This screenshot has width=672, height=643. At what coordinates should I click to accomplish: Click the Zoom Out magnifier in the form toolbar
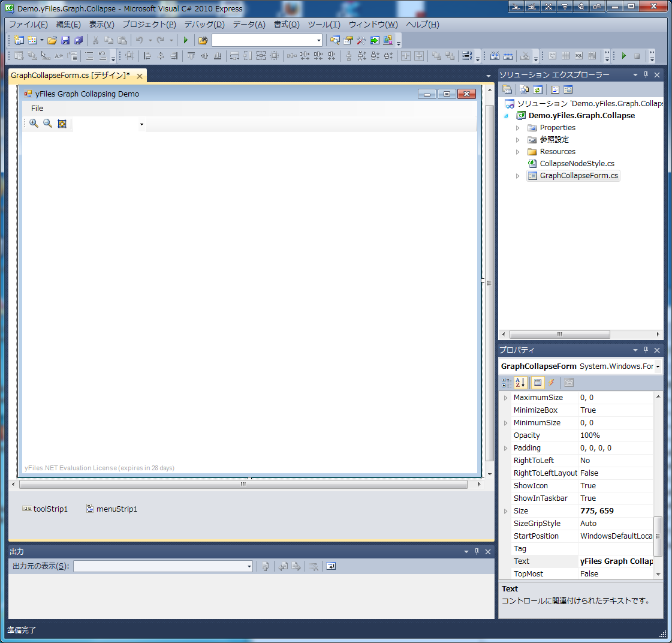coord(47,124)
